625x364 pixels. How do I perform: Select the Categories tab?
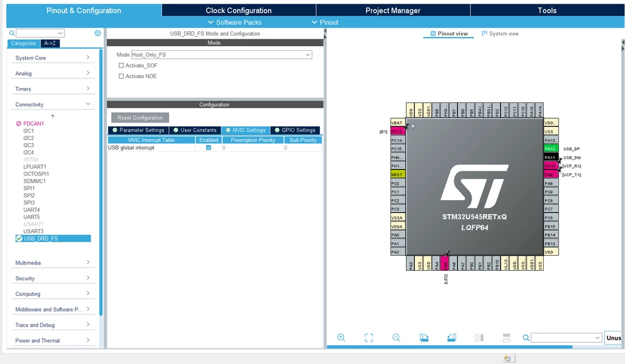coord(23,43)
